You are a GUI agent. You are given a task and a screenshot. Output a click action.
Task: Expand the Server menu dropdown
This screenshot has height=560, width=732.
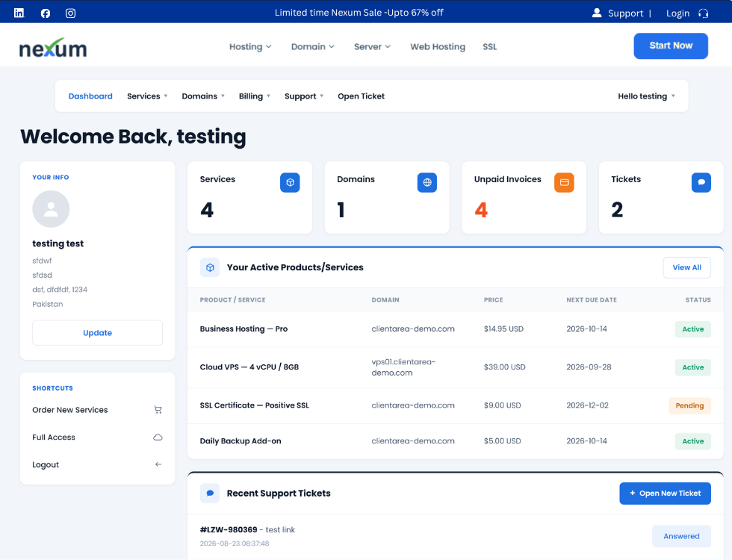pyautogui.click(x=372, y=46)
